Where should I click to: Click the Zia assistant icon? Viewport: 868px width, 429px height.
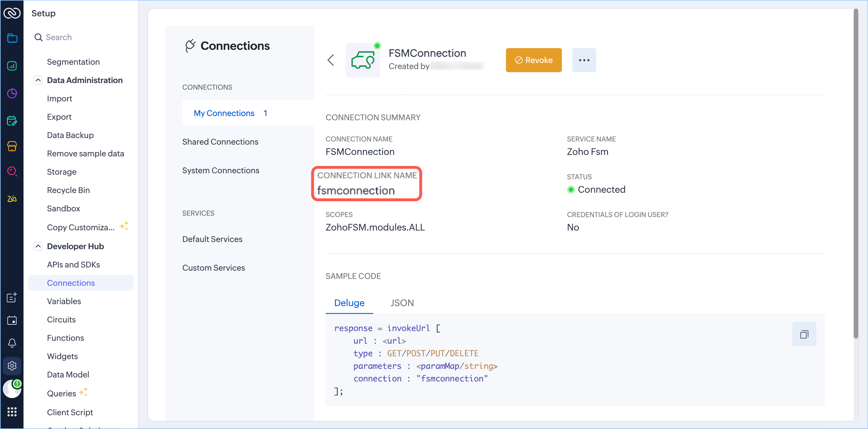pyautogui.click(x=12, y=199)
